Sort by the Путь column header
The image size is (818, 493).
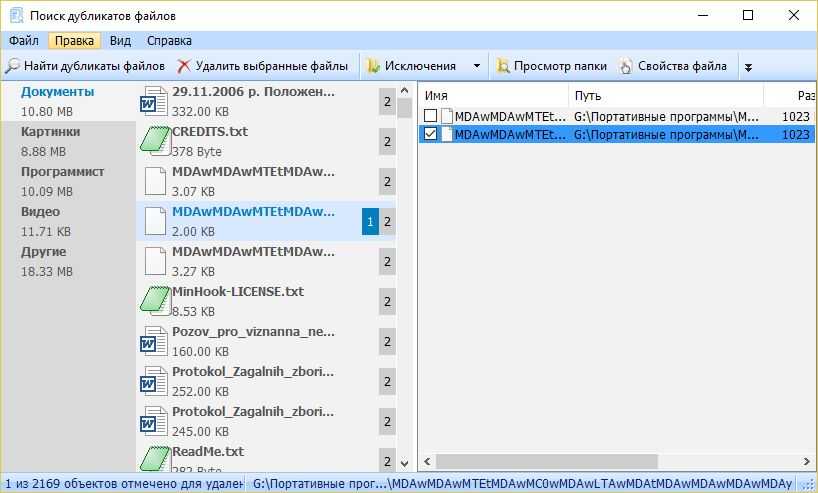pyautogui.click(x=666, y=95)
